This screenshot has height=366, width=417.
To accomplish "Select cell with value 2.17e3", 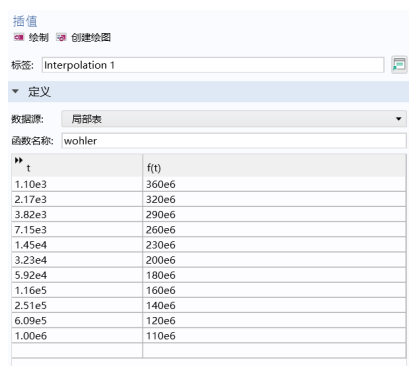I will click(77, 199).
